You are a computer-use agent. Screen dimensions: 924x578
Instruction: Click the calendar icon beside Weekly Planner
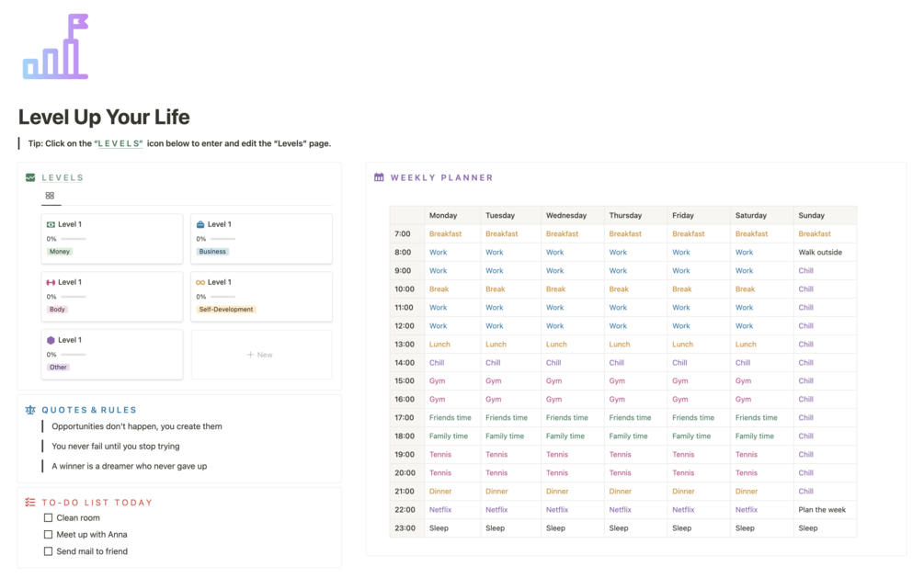coord(379,177)
